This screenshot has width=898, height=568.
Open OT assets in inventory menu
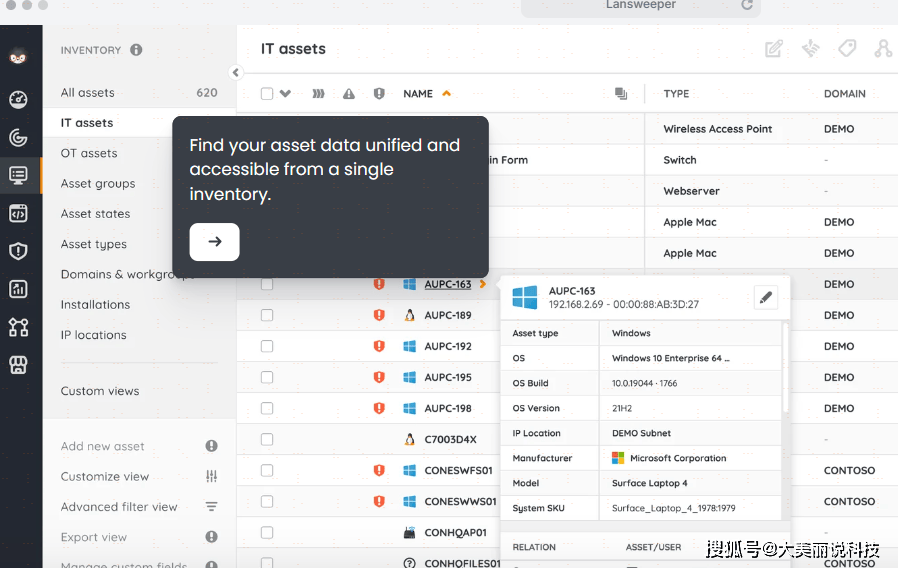click(89, 153)
